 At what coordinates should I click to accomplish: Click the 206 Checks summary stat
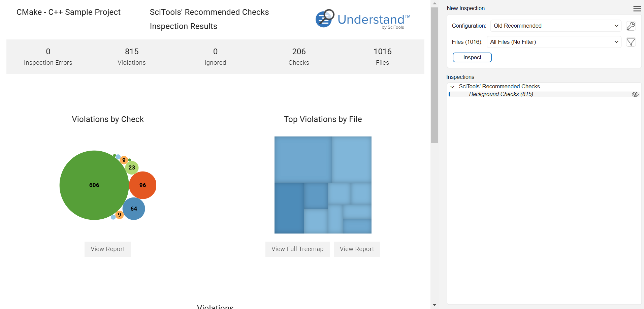[x=299, y=57]
